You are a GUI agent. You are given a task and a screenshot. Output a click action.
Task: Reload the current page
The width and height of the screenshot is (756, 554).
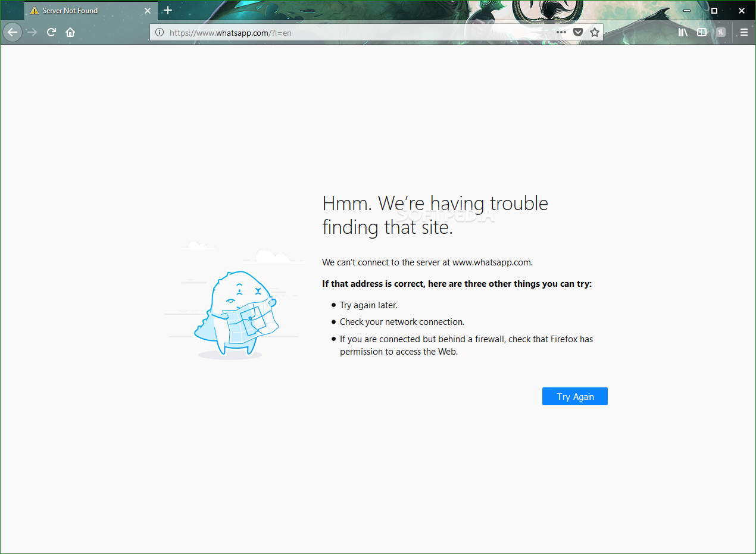coord(51,32)
